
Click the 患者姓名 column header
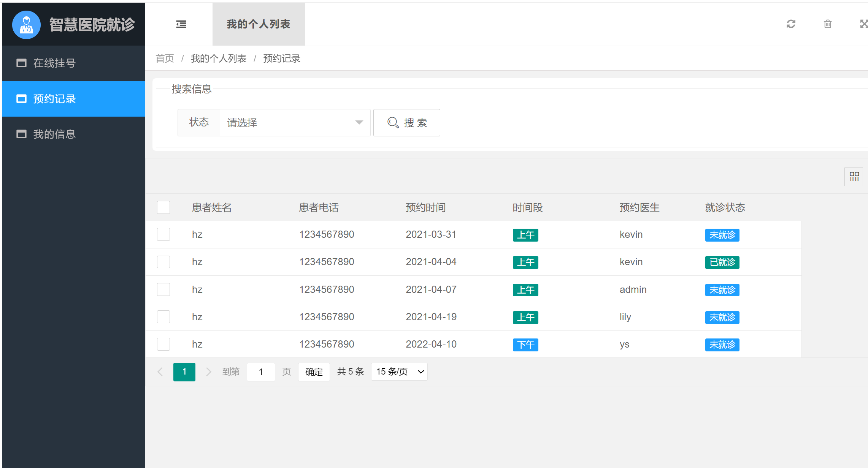(x=212, y=207)
